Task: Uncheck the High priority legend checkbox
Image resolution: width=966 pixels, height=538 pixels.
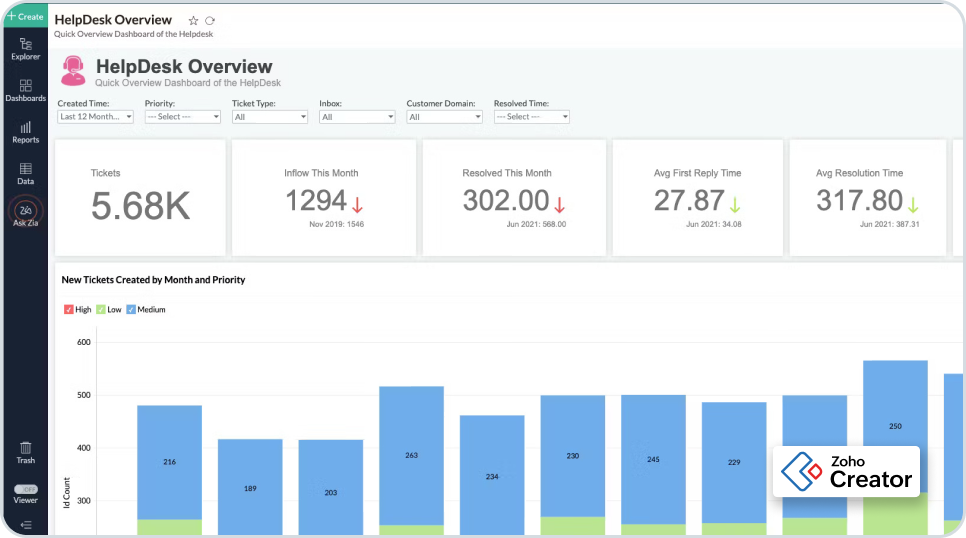Action: click(68, 310)
